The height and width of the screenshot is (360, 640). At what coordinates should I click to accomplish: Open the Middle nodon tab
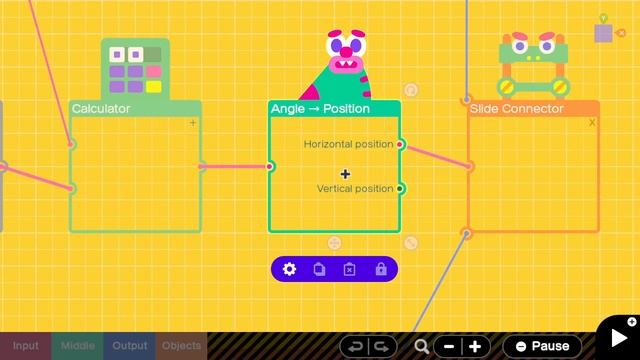pyautogui.click(x=78, y=346)
